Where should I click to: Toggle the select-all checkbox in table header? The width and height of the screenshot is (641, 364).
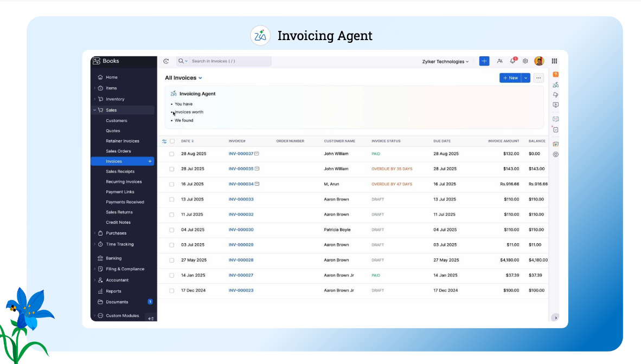click(x=172, y=141)
